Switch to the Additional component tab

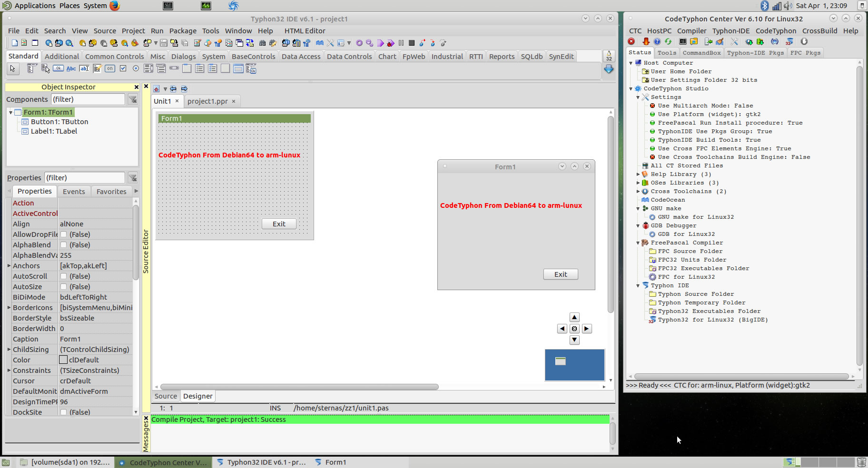(62, 56)
